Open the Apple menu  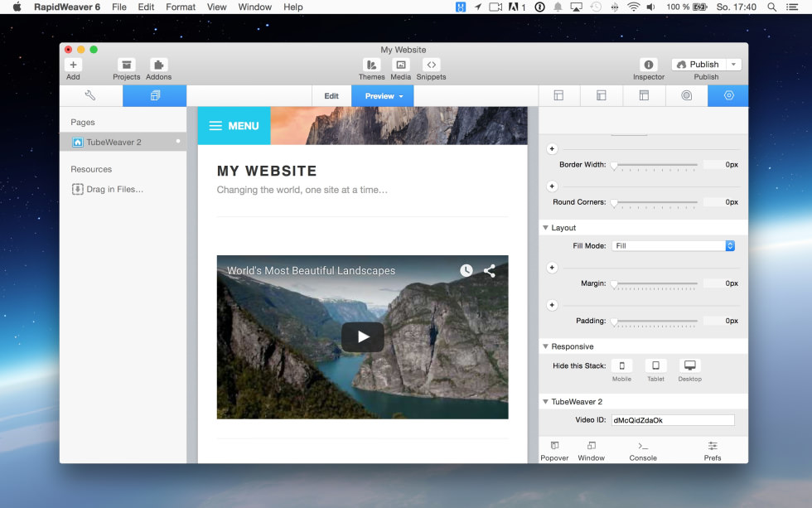(17, 7)
